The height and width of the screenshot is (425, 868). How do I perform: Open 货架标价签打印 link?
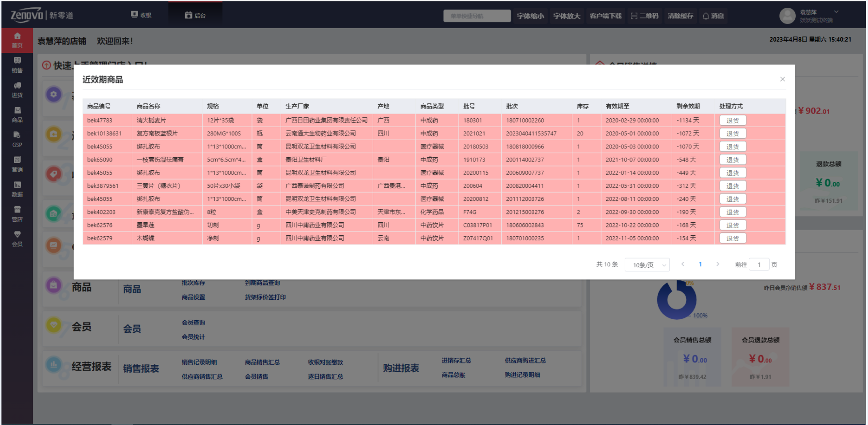point(265,297)
